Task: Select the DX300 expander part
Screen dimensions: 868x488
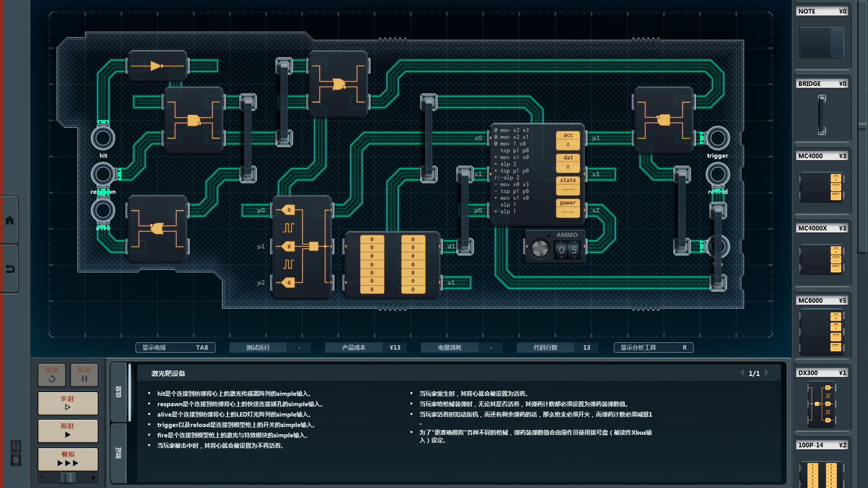Action: tap(821, 404)
